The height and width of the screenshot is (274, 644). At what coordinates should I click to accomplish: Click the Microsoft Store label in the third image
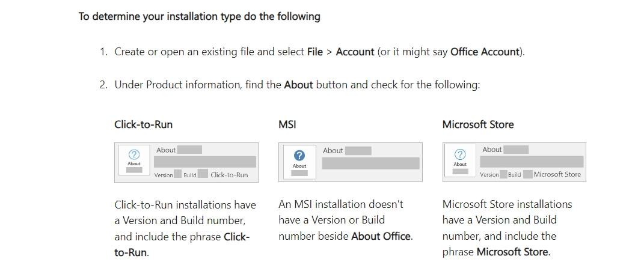[x=557, y=174]
